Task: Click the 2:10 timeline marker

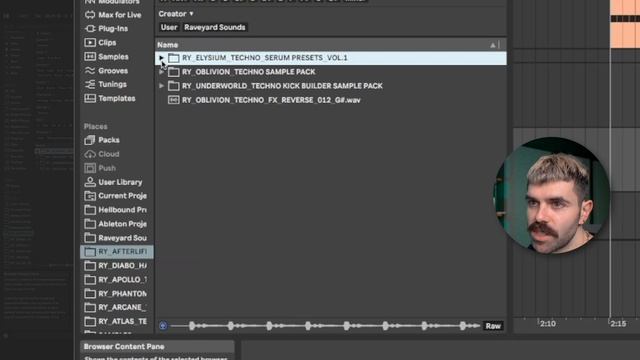Action: (x=547, y=324)
